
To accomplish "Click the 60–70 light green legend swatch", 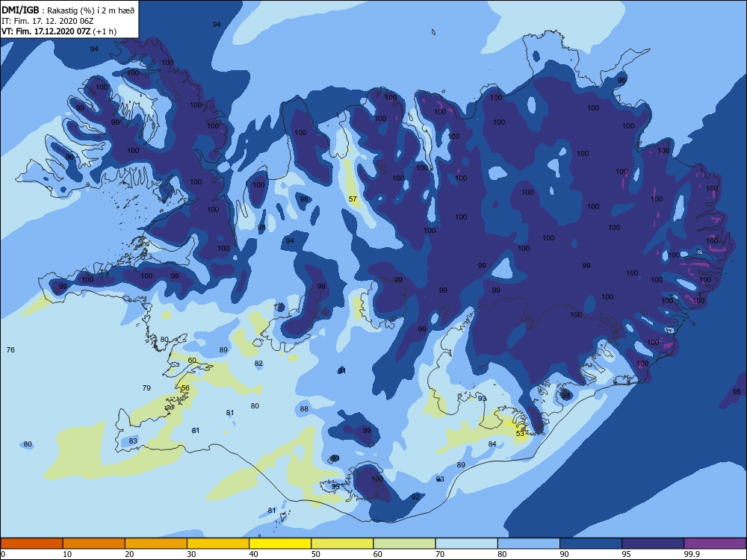I will click(404, 544).
